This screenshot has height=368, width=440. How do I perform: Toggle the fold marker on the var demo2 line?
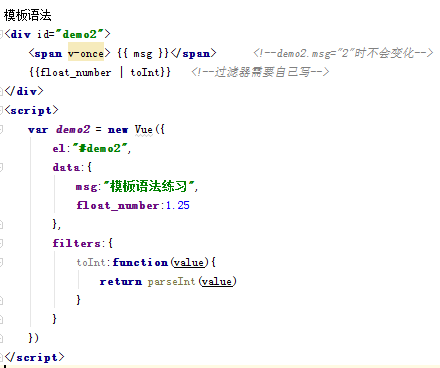[x=1, y=129]
